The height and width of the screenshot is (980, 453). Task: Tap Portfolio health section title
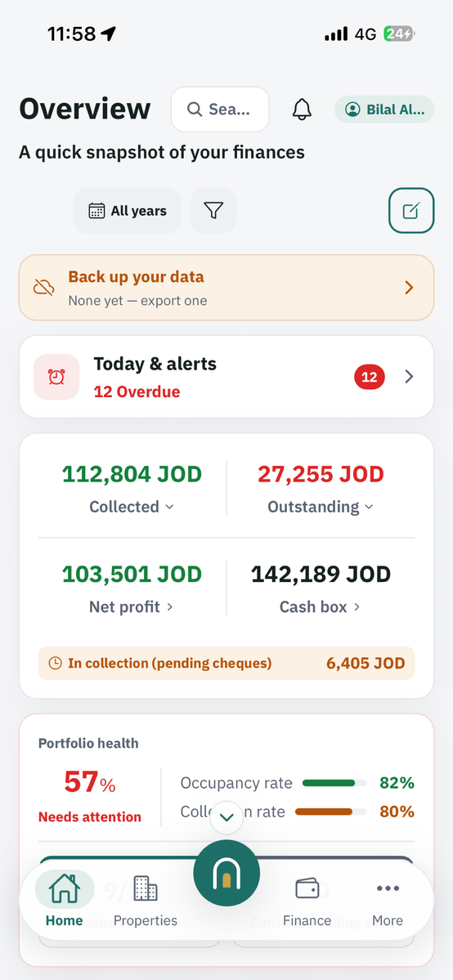[88, 743]
